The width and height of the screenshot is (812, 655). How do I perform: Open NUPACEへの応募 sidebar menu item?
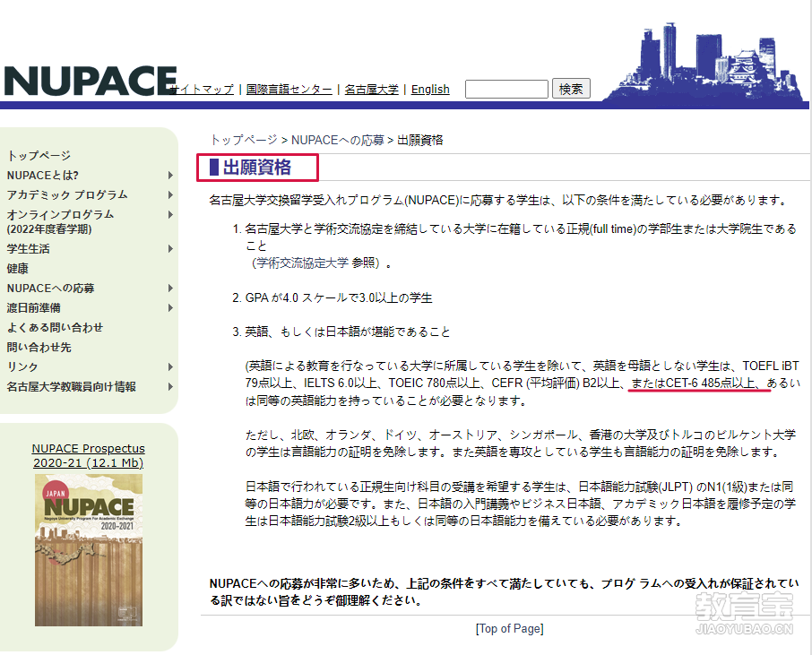coord(50,288)
